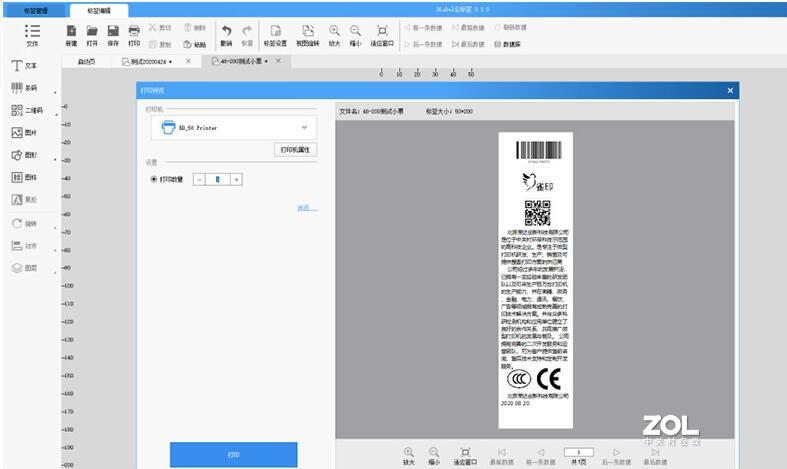Viewport: 787px width, 469px height.
Task: Open 标签设置 label settings icon
Action: click(x=275, y=31)
